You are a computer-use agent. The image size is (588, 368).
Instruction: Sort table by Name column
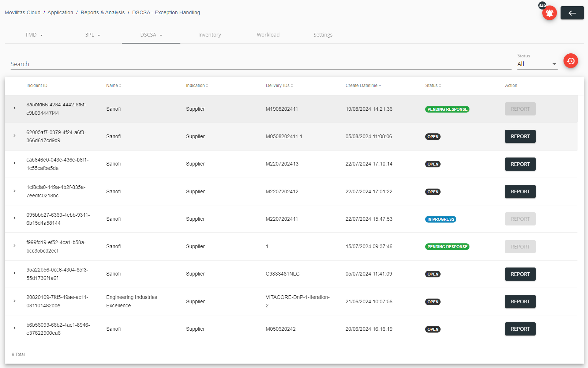113,86
